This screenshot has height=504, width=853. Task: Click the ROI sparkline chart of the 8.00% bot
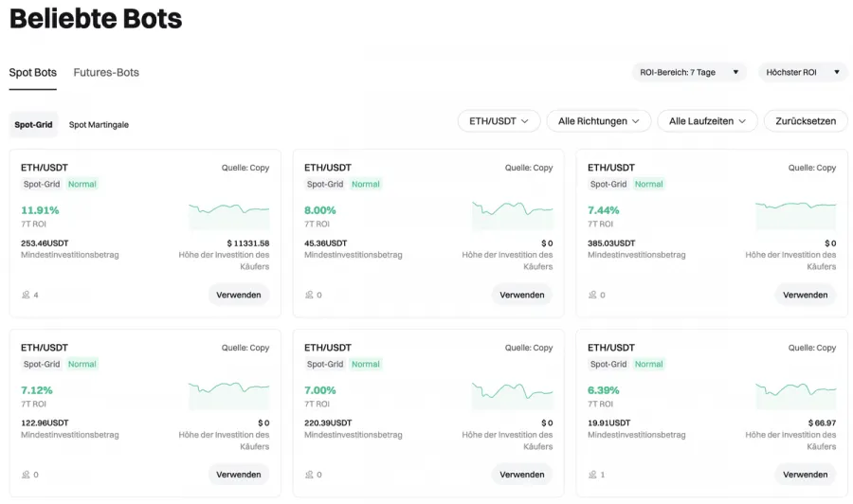[x=513, y=216]
